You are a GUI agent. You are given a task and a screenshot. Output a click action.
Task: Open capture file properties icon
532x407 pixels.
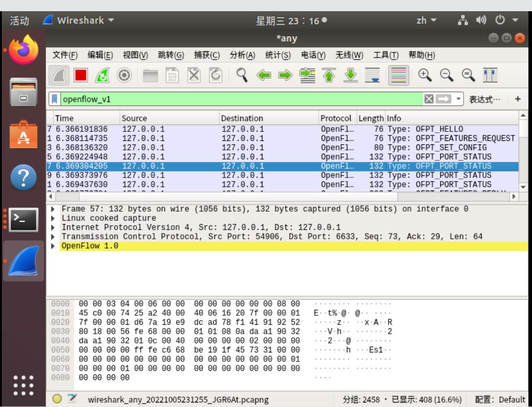[72, 399]
